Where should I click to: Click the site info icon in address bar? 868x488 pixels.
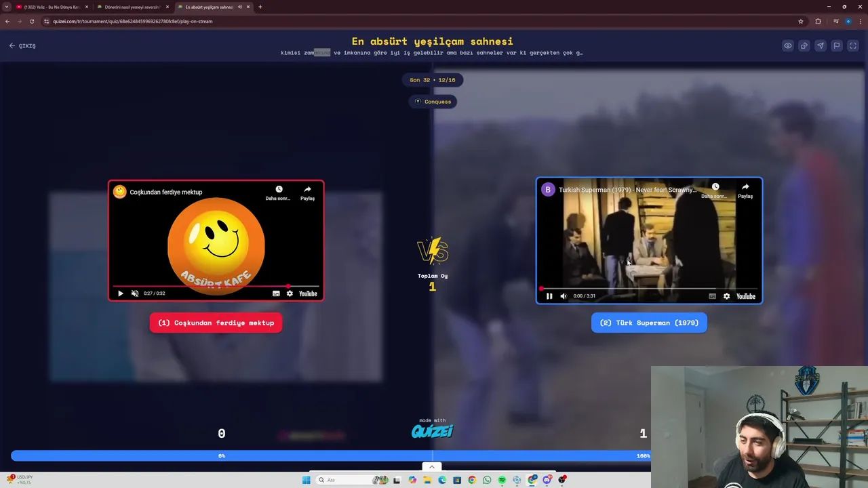coord(46,21)
